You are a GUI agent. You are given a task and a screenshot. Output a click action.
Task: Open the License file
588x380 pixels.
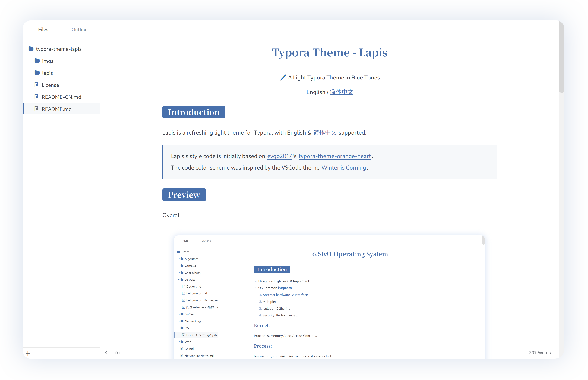[x=50, y=85]
